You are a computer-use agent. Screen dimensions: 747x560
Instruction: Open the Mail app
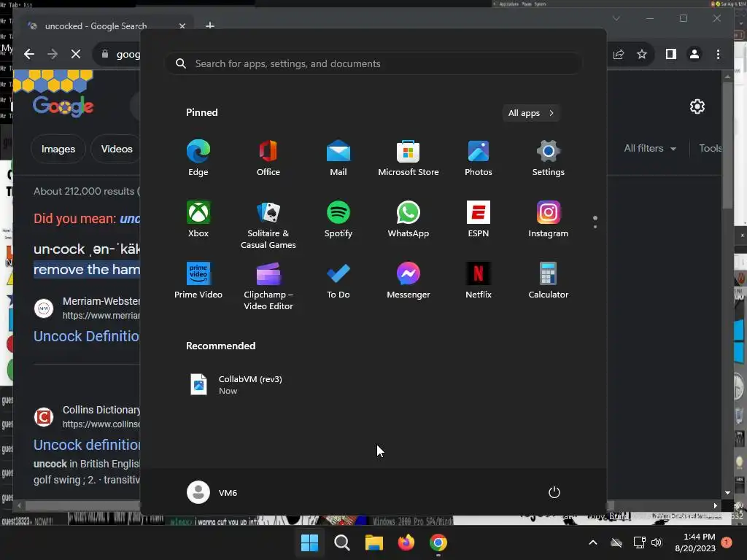(x=338, y=158)
